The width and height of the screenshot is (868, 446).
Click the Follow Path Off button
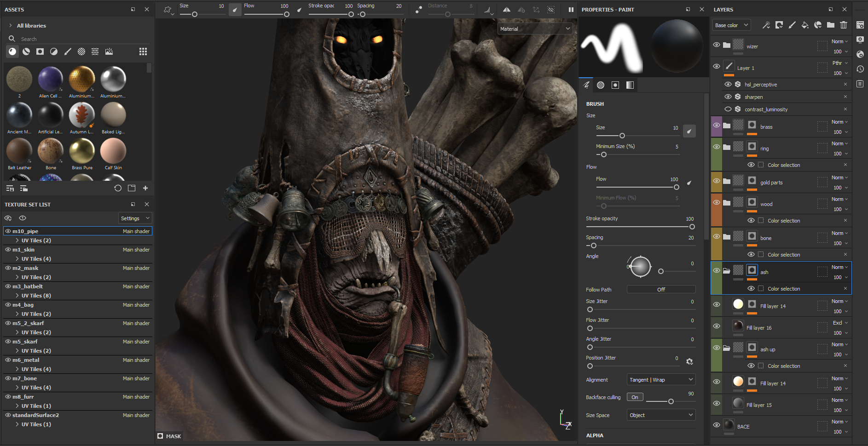pyautogui.click(x=660, y=289)
